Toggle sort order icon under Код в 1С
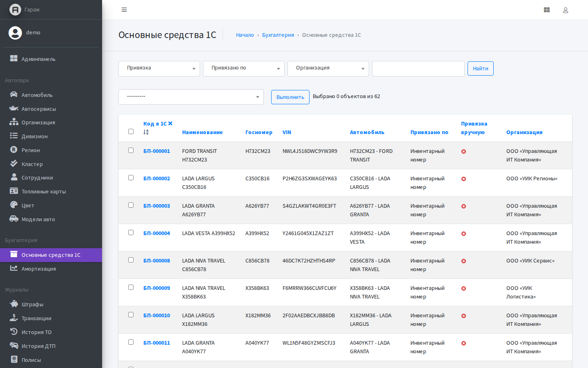 (x=146, y=132)
